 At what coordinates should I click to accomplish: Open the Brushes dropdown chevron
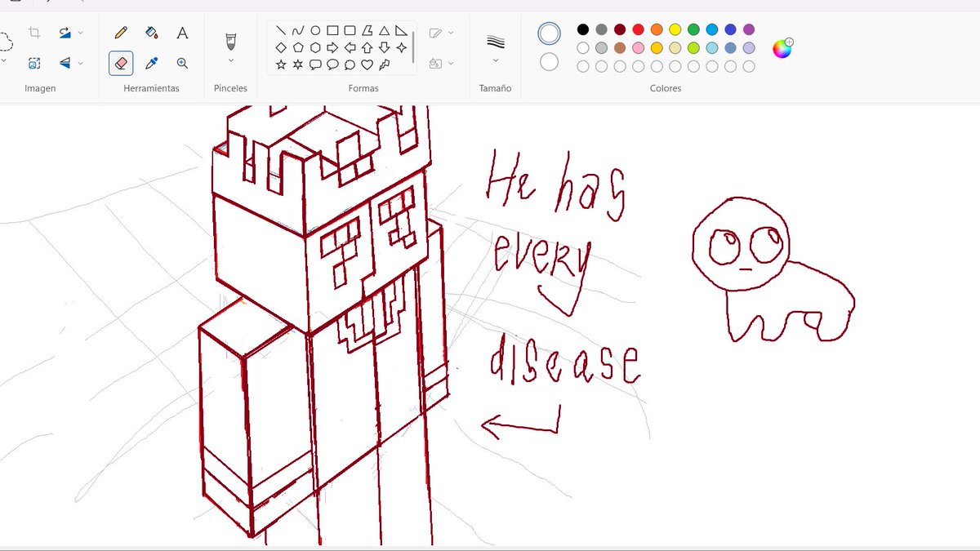(x=230, y=60)
